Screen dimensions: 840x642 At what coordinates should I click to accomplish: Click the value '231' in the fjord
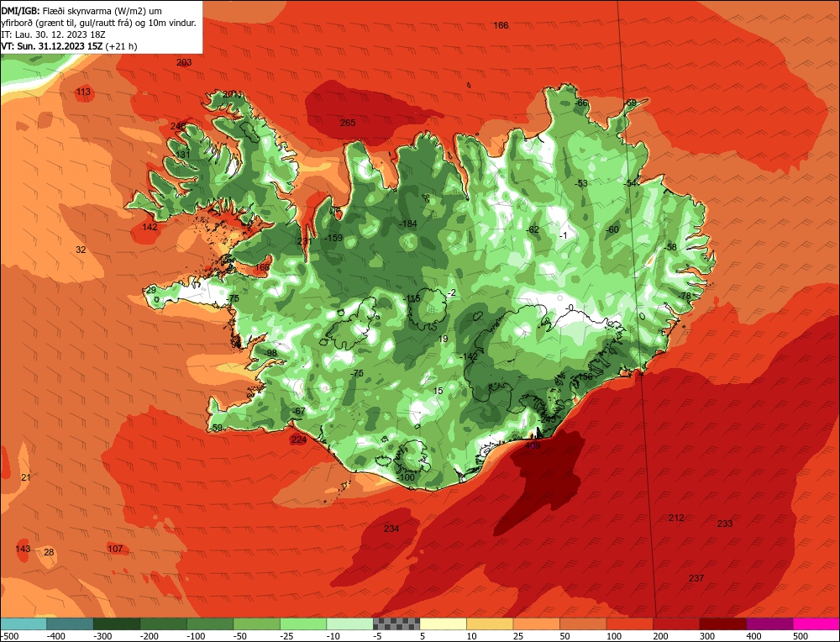pyautogui.click(x=304, y=241)
